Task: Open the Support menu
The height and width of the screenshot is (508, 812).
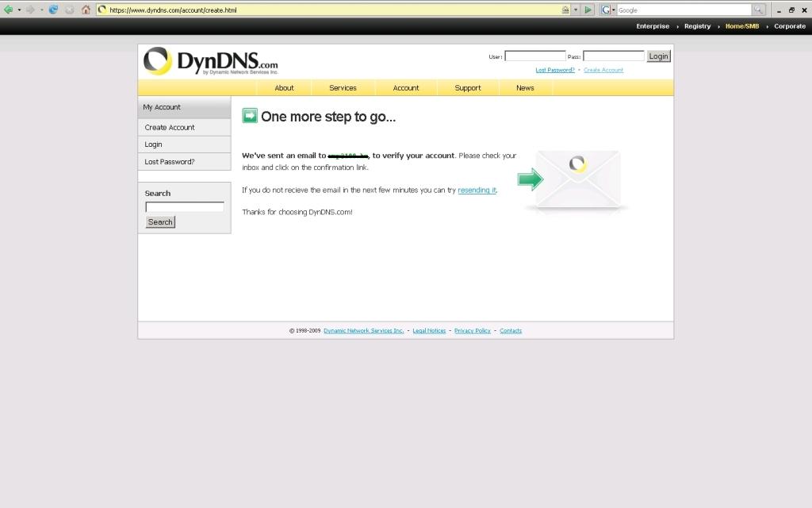Action: point(468,88)
